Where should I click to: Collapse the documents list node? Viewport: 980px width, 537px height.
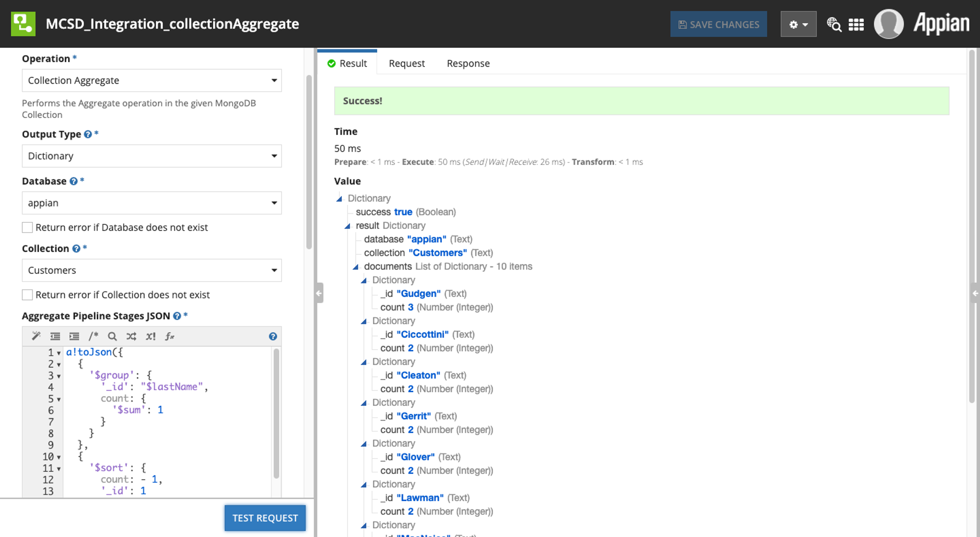tap(355, 267)
